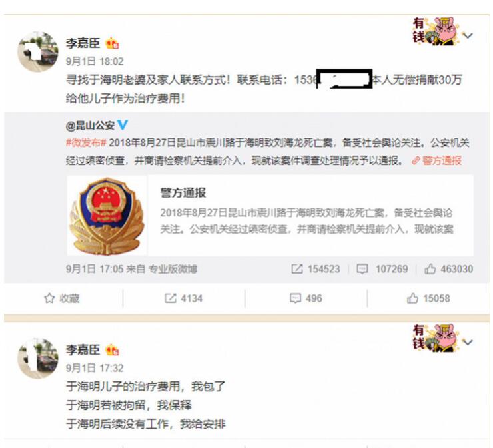
Task: Click the police badge emblem thumbnail
Action: pos(107,216)
